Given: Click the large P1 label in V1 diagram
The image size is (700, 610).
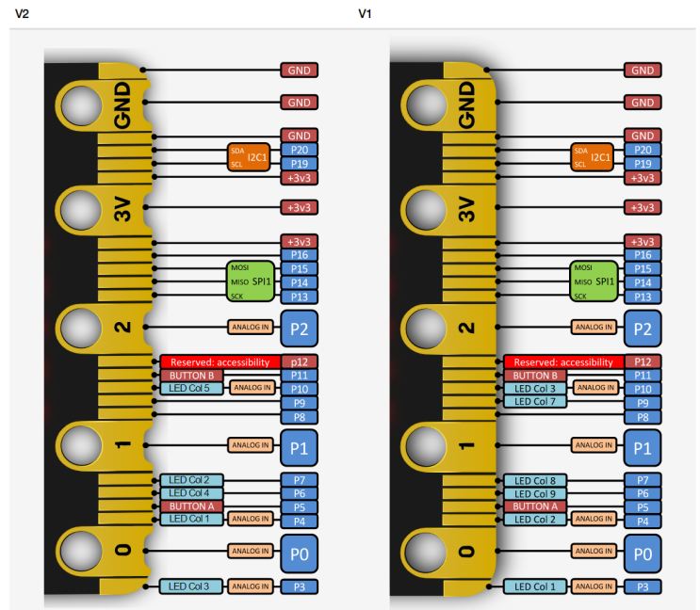Looking at the screenshot, I should point(643,448).
